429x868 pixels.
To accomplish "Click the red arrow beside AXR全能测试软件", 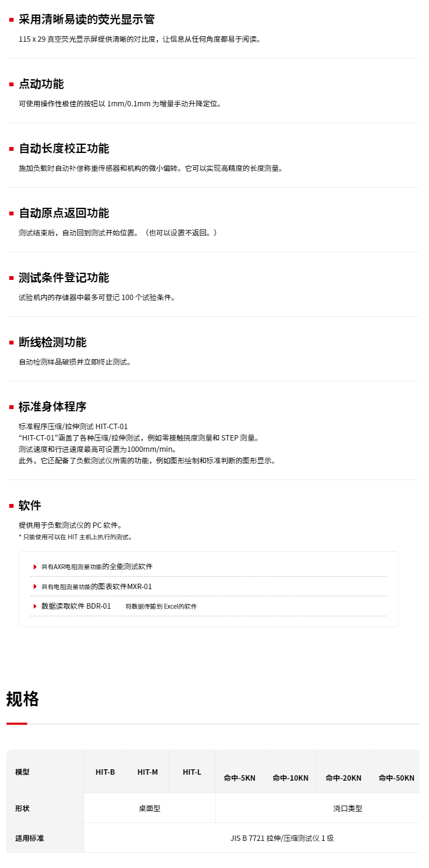I will tap(35, 567).
